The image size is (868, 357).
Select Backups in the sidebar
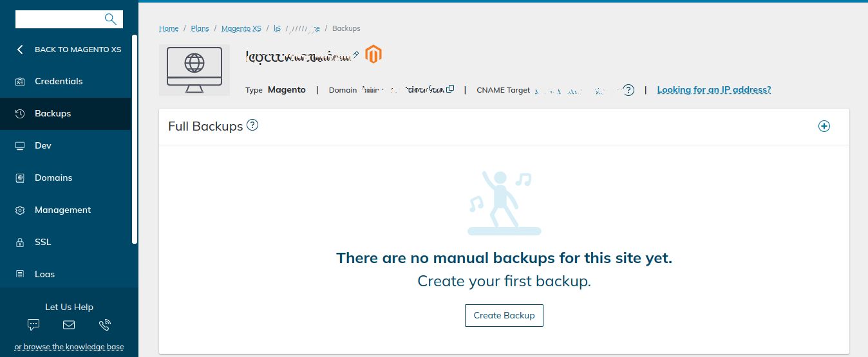click(x=65, y=114)
